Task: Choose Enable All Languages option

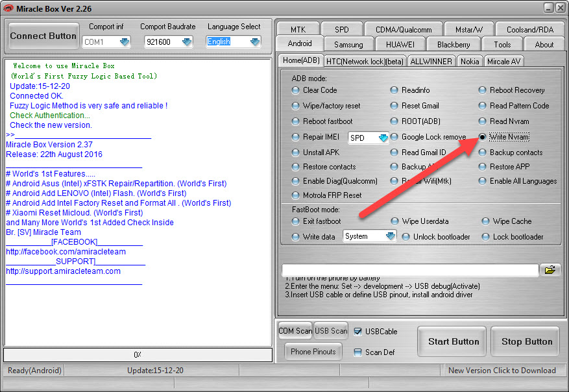Action: pyautogui.click(x=482, y=181)
